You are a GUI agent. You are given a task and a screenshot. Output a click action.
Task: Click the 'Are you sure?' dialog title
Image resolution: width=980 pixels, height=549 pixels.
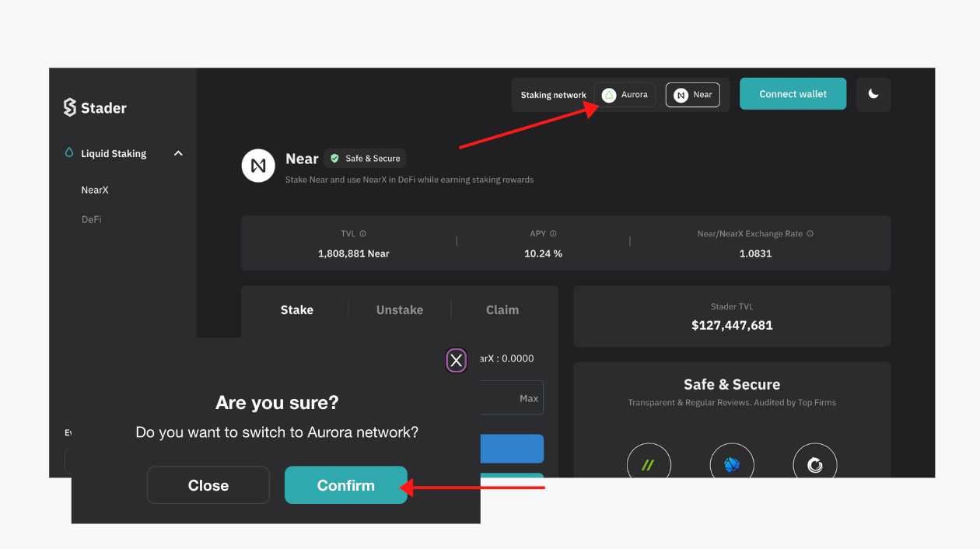(x=277, y=403)
